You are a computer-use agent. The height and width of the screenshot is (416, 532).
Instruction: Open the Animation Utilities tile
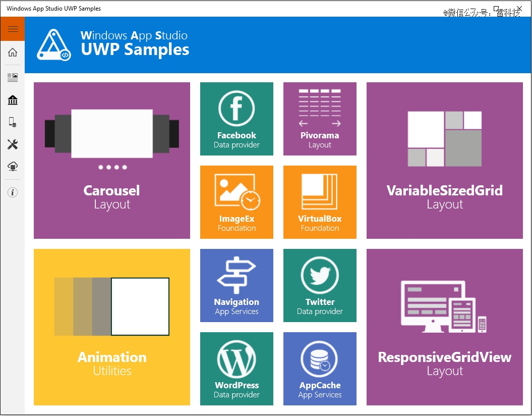[112, 327]
